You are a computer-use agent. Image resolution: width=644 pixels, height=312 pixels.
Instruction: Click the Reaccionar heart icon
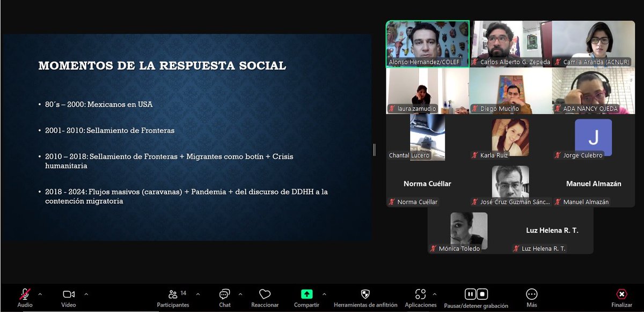[x=265, y=294]
